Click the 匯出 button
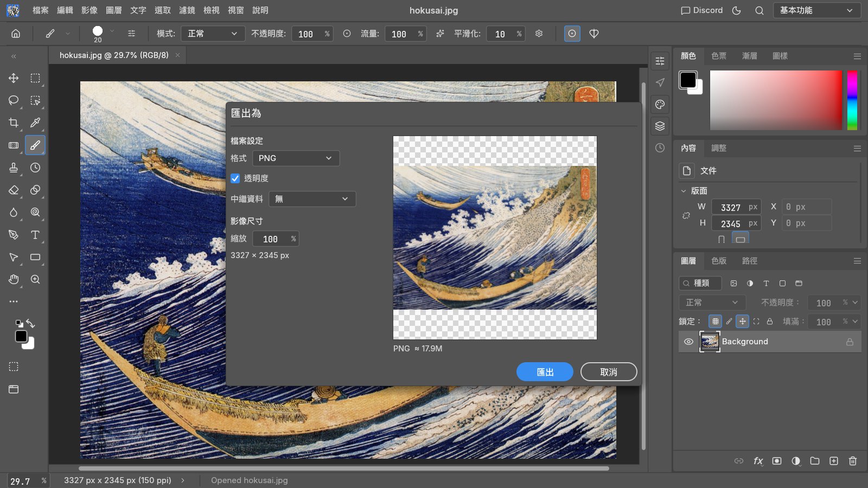 tap(545, 372)
